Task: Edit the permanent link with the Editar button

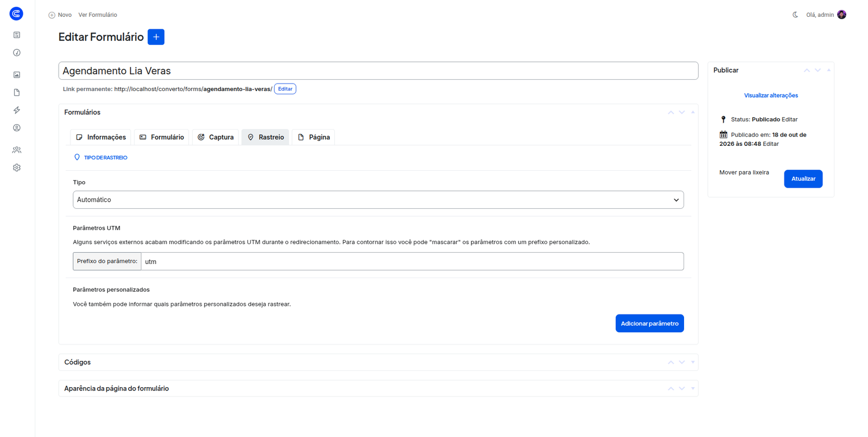Action: [x=285, y=89]
